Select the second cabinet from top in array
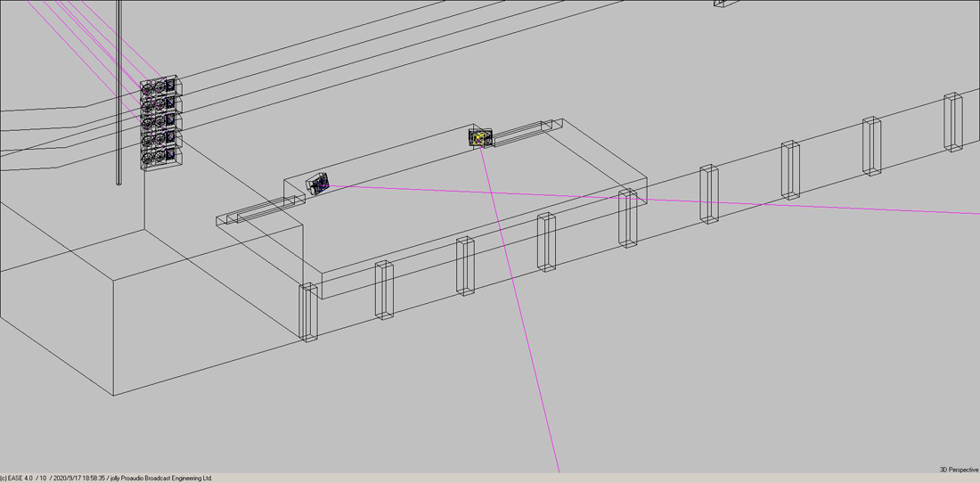Viewport: 980px width, 483px height. [x=159, y=104]
